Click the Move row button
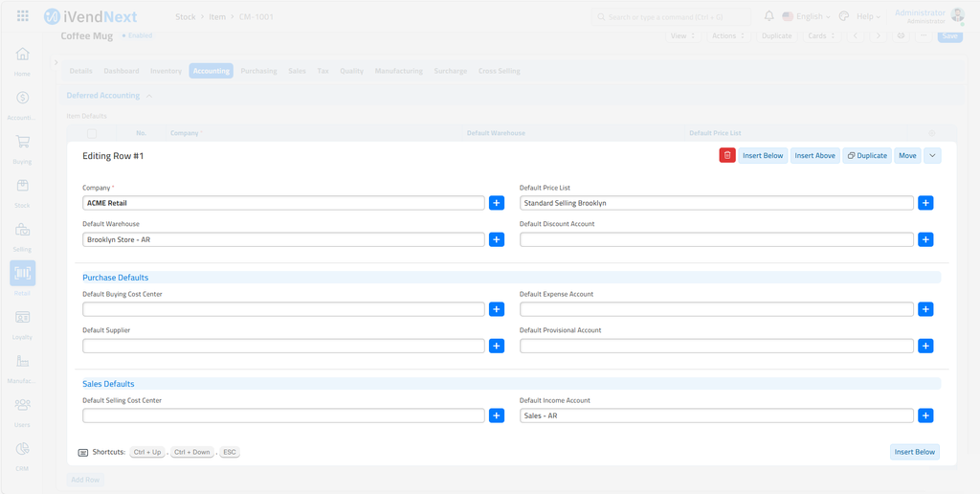This screenshot has width=980, height=494. coord(907,155)
